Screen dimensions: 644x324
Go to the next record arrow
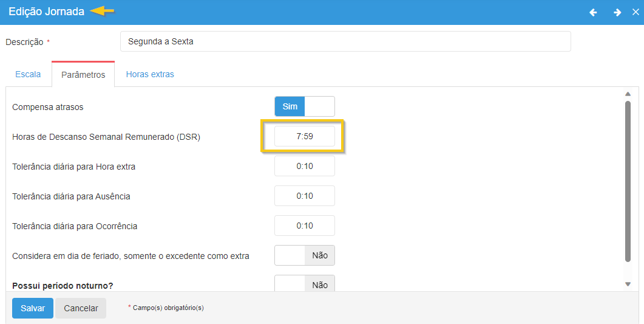(x=617, y=12)
